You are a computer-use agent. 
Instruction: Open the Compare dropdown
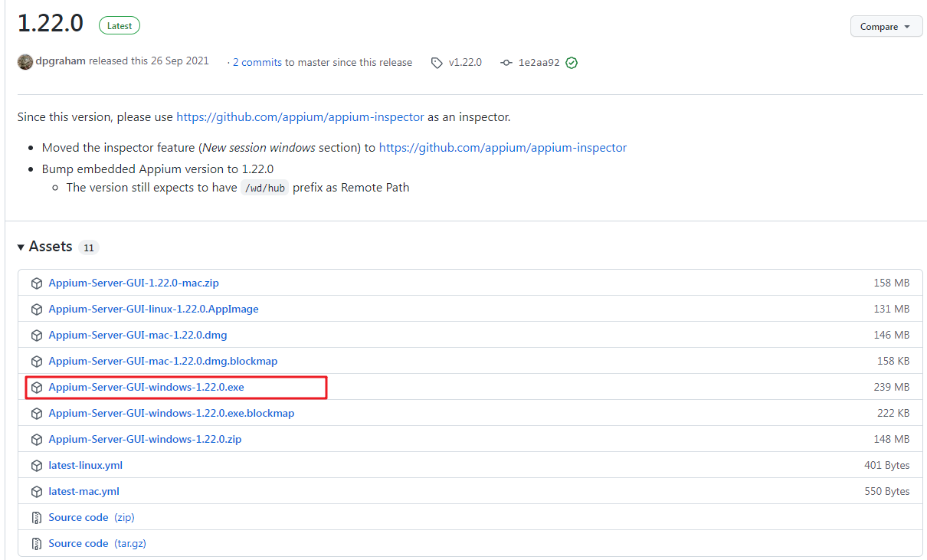(886, 26)
